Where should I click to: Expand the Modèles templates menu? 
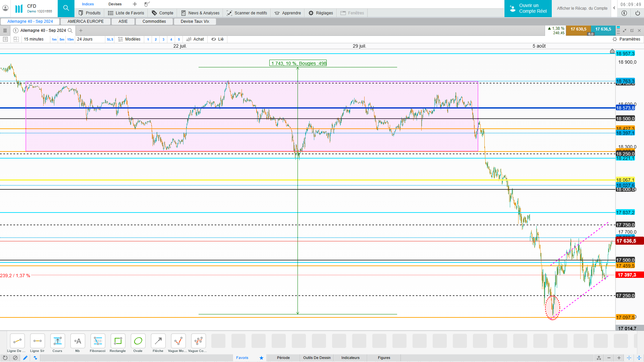point(129,39)
